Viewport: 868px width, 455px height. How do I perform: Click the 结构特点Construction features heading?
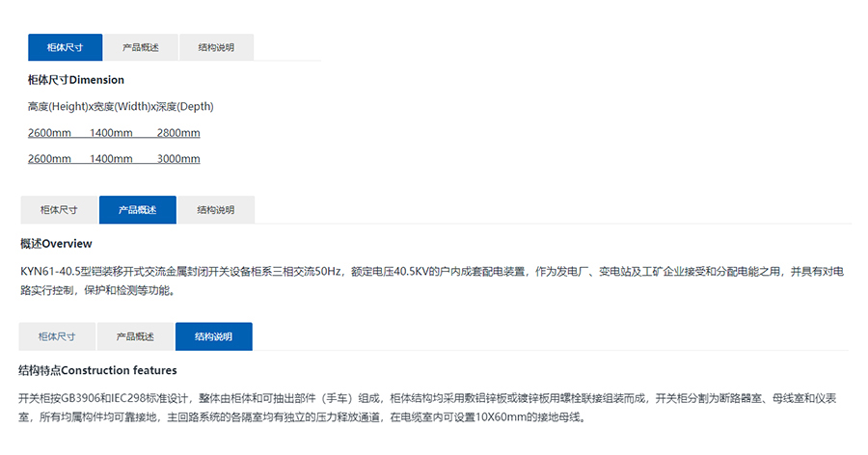(97, 370)
